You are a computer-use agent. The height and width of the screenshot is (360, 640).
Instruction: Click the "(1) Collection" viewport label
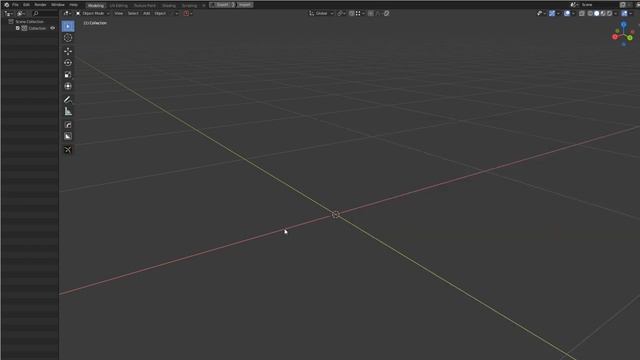tap(95, 23)
